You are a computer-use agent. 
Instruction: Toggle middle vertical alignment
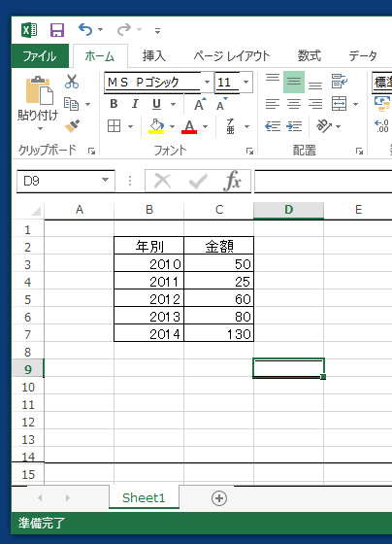[294, 82]
